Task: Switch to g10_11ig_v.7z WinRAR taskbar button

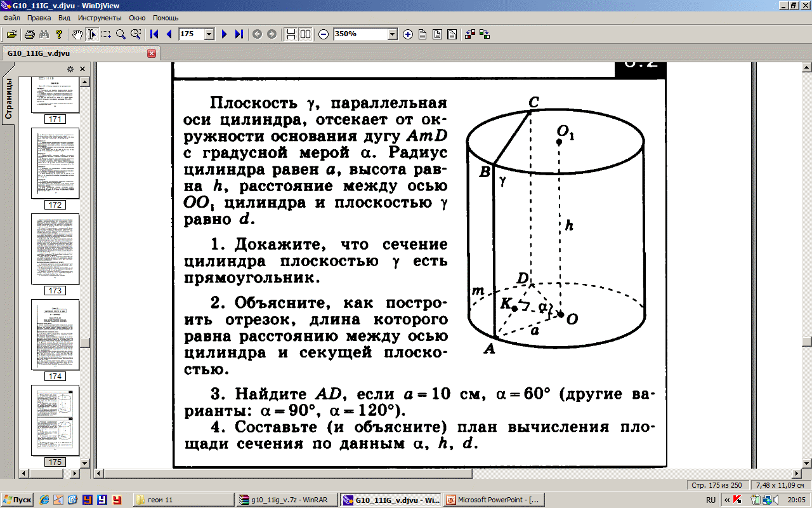Action: click(x=285, y=500)
